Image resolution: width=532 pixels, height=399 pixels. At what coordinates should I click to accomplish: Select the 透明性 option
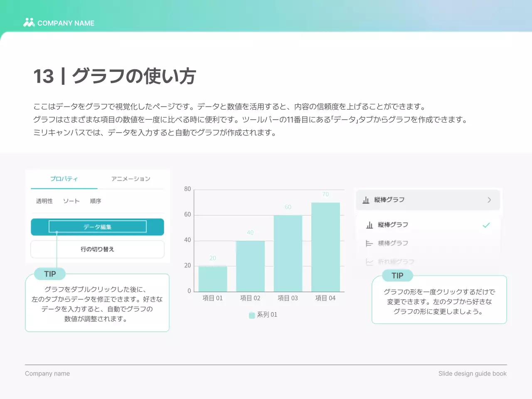tap(44, 201)
